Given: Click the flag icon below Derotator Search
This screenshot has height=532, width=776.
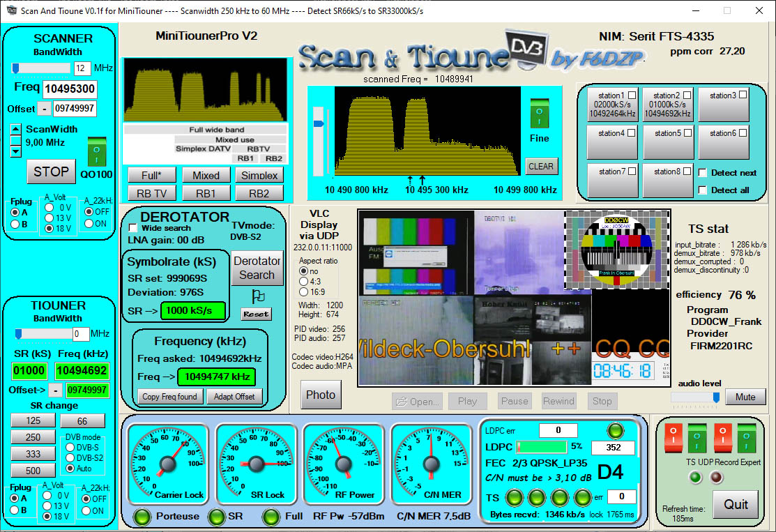Looking at the screenshot, I should (x=257, y=296).
